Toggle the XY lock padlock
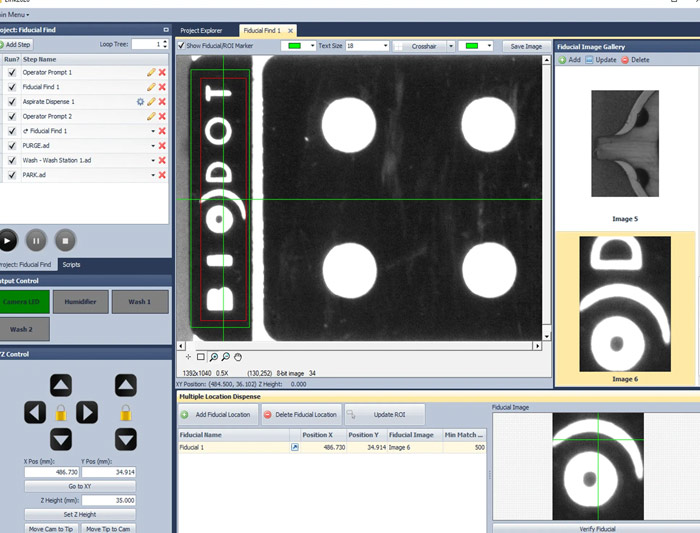Screen dimensions: 700x533 point(61,412)
